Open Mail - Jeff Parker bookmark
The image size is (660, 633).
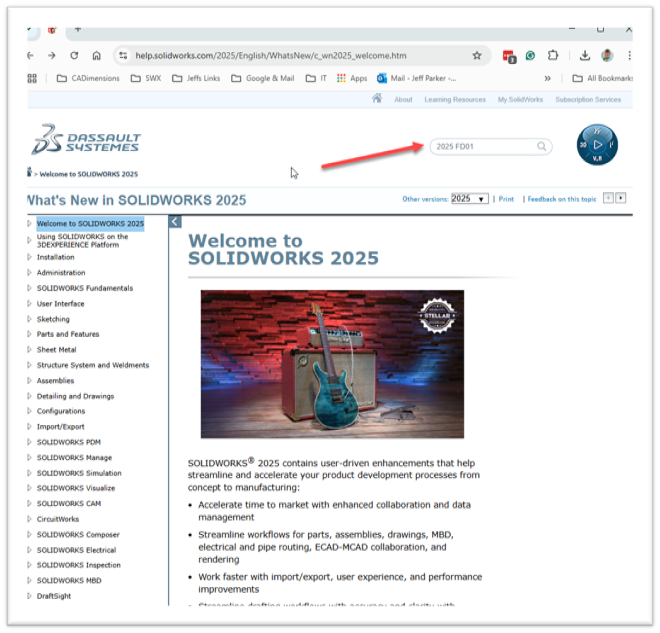coord(416,78)
